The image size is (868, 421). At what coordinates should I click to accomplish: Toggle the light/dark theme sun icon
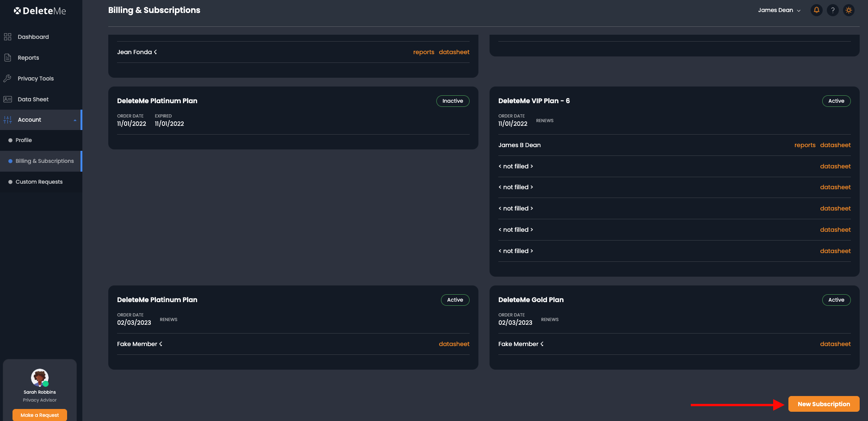click(x=849, y=10)
